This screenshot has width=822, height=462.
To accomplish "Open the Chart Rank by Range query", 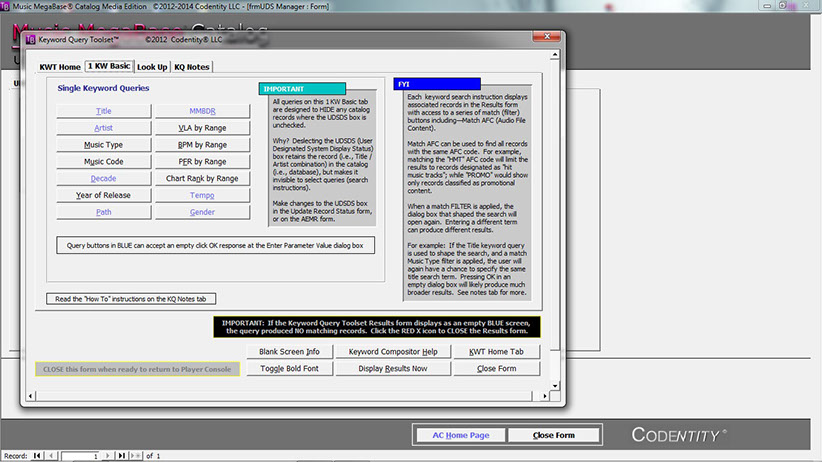I will pyautogui.click(x=201, y=178).
